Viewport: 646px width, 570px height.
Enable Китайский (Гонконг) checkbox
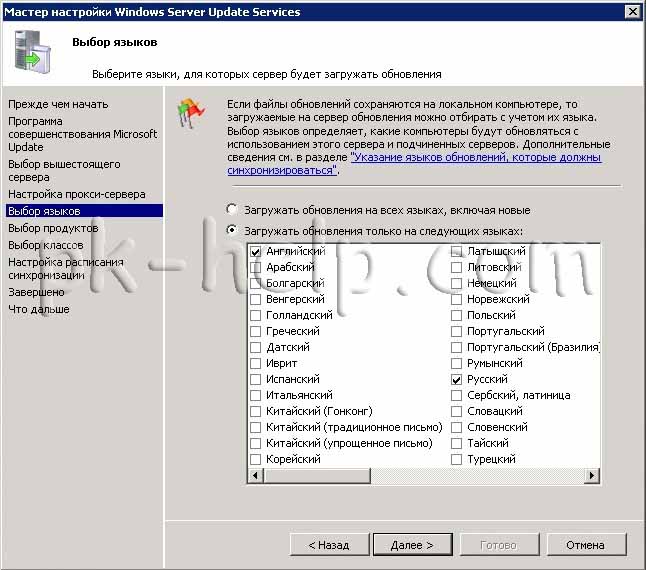pos(255,411)
